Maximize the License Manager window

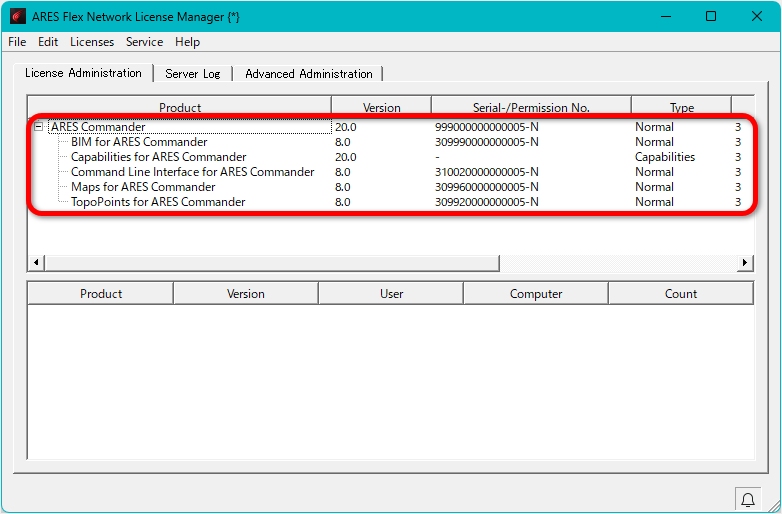[711, 16]
